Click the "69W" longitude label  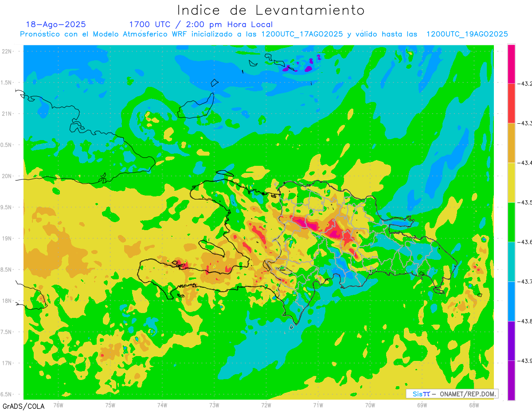coord(422,405)
